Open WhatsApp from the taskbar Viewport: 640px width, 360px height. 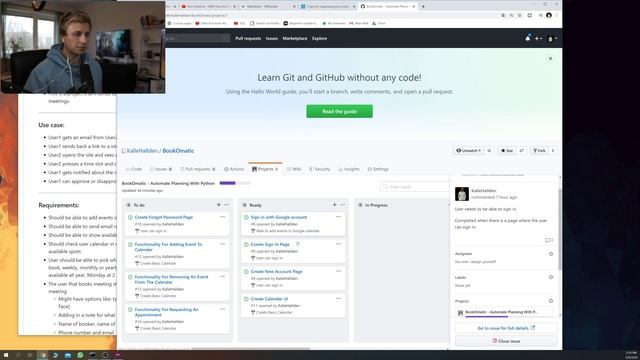tap(80, 355)
